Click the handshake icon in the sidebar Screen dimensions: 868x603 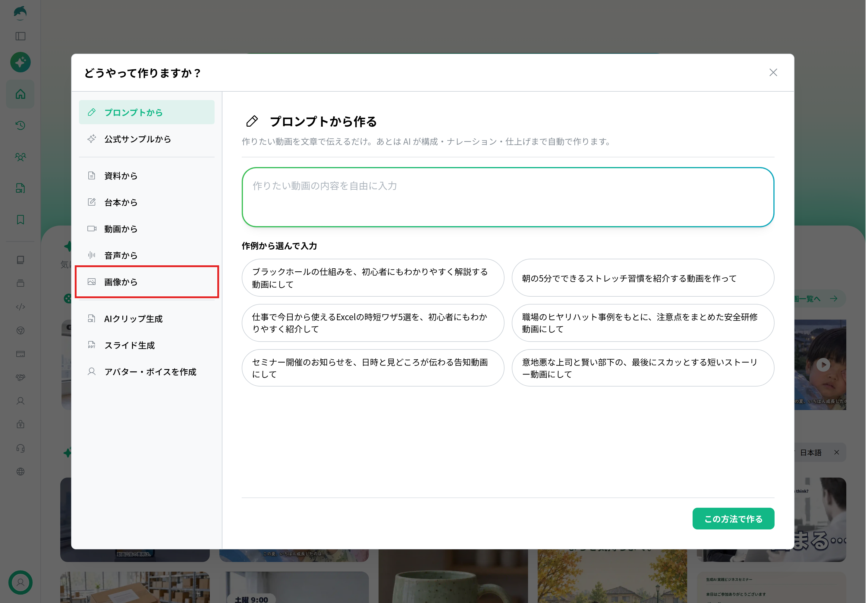point(20,377)
